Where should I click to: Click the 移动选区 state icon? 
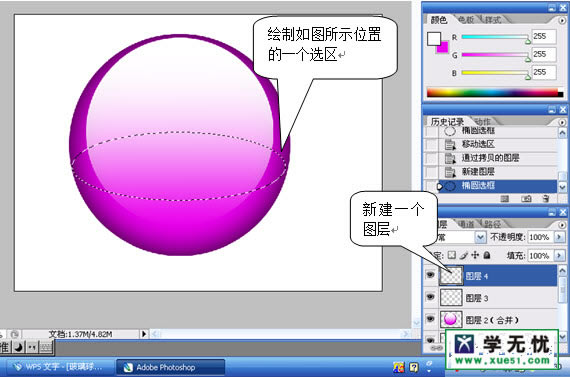tap(450, 144)
